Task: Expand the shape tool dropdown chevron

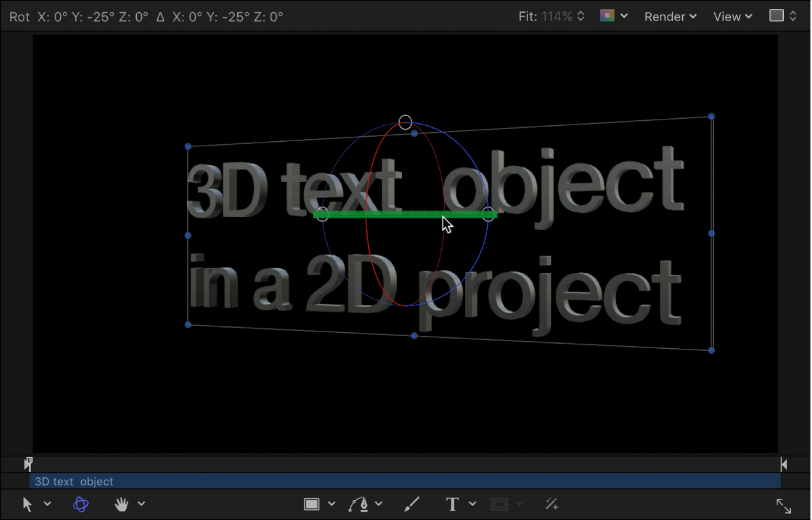Action: (x=331, y=503)
